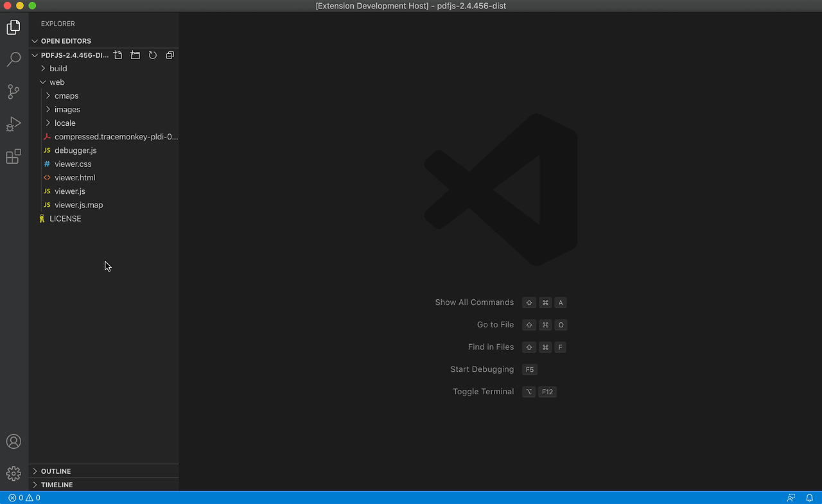Image resolution: width=822 pixels, height=504 pixels.
Task: Open the feedback icon in status bar
Action: [791, 498]
